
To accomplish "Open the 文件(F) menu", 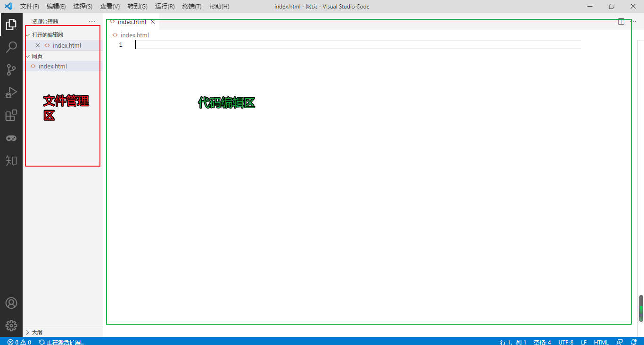I will 30,7.
